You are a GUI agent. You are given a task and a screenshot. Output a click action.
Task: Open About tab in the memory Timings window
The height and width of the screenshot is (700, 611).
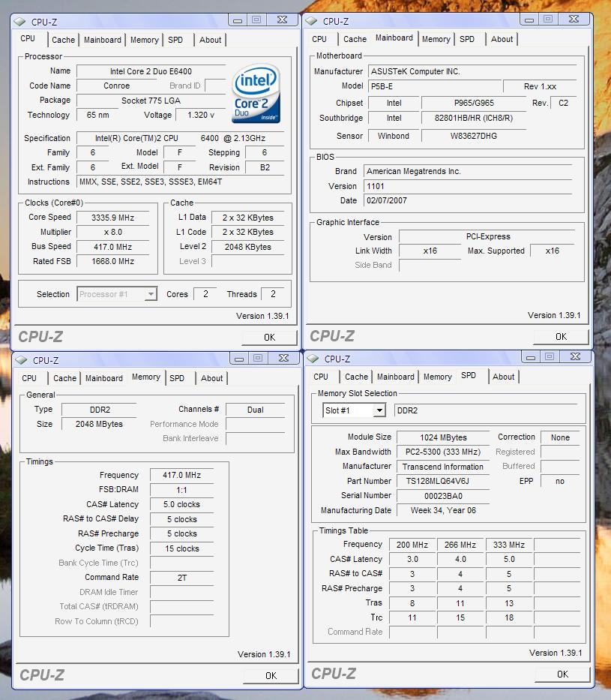[x=212, y=378]
